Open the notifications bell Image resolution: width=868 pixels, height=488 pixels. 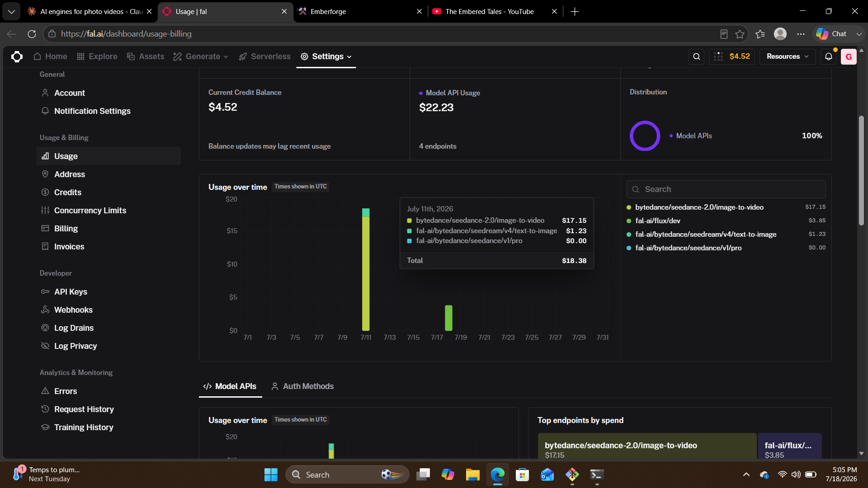(x=828, y=56)
